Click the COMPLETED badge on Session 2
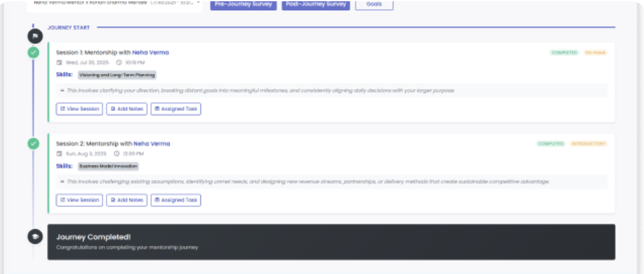Viewport: 644px width, 274px height. pos(551,143)
